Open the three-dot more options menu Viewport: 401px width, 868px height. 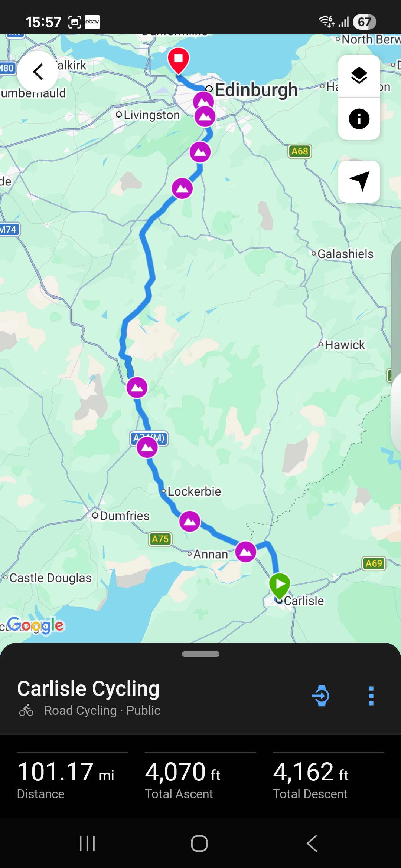coord(371,696)
